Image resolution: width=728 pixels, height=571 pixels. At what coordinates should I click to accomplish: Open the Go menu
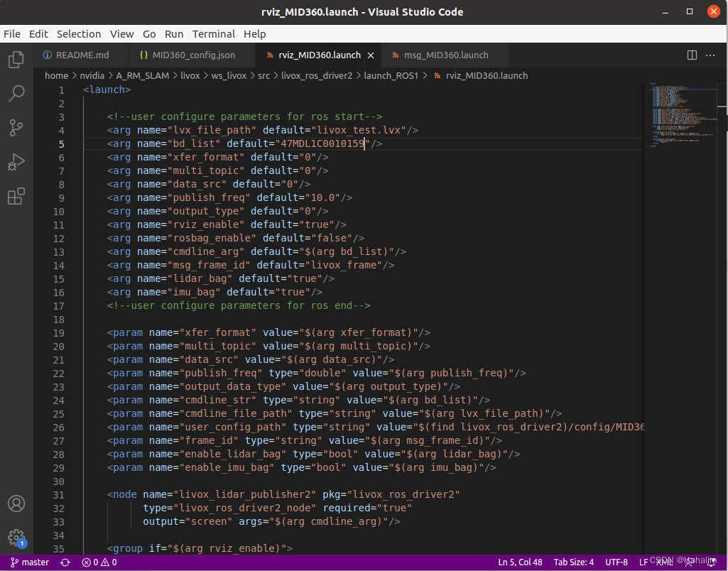[149, 34]
